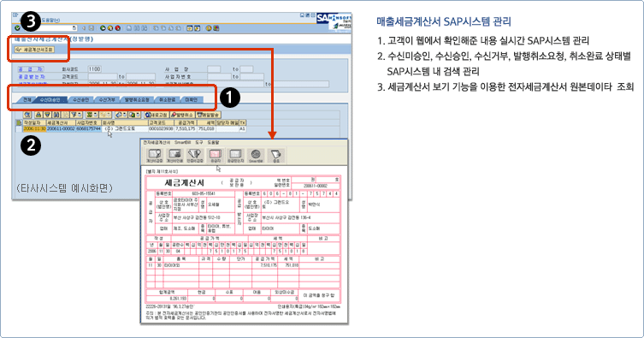Open the SAP command field dropdown
644x338 pixels.
click(x=74, y=28)
